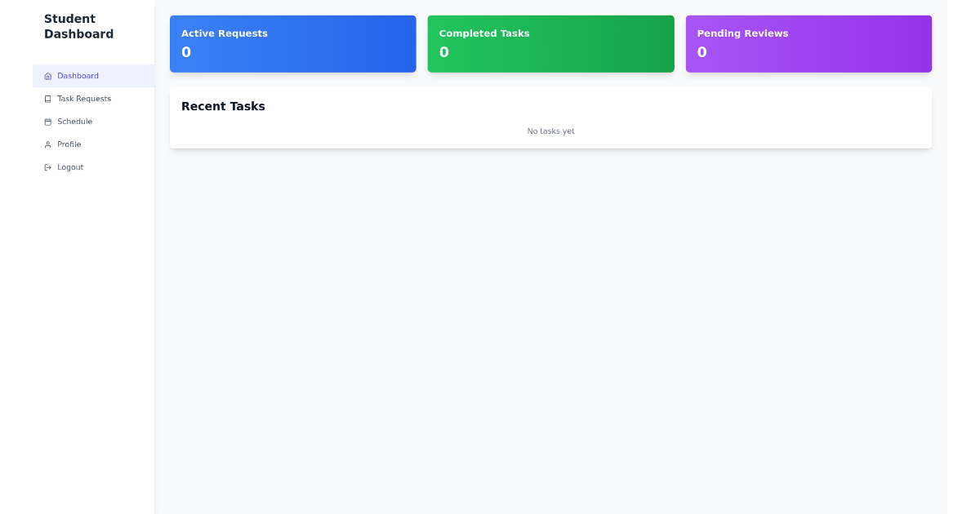This screenshot has width=980, height=514.
Task: Click inside the Recent Tasks panel
Action: point(550,117)
